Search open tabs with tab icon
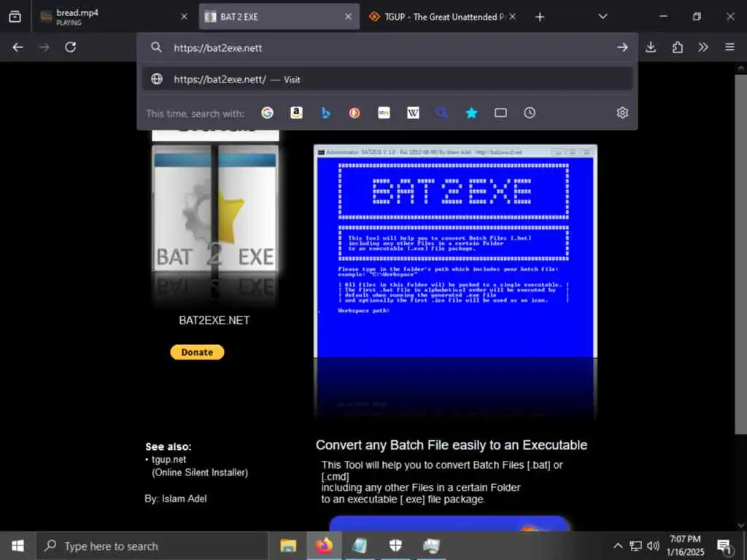Screen dimensions: 747x560 pos(500,113)
